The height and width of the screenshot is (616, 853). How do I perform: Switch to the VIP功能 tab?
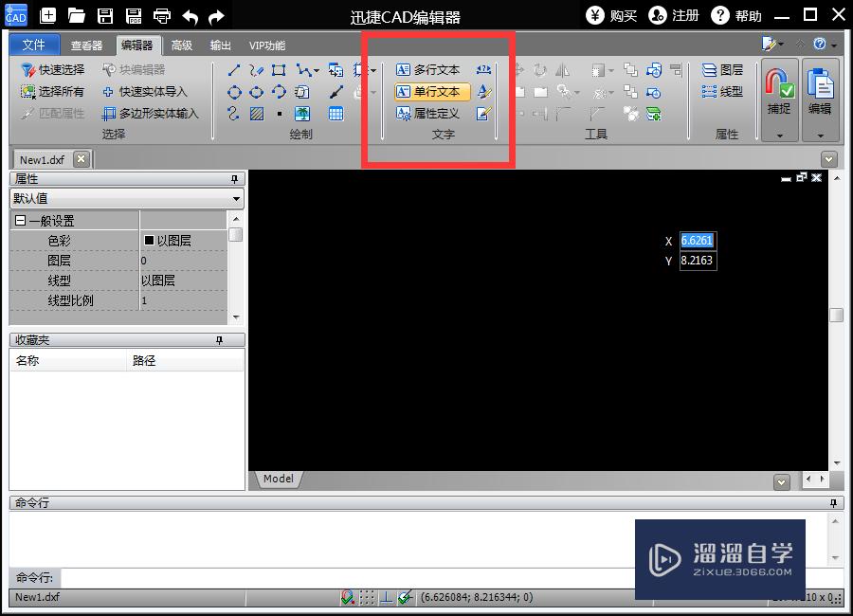(x=267, y=45)
